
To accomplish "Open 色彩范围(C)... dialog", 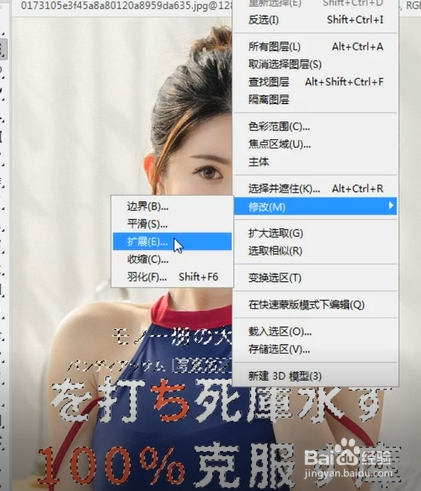I will pyautogui.click(x=315, y=127).
